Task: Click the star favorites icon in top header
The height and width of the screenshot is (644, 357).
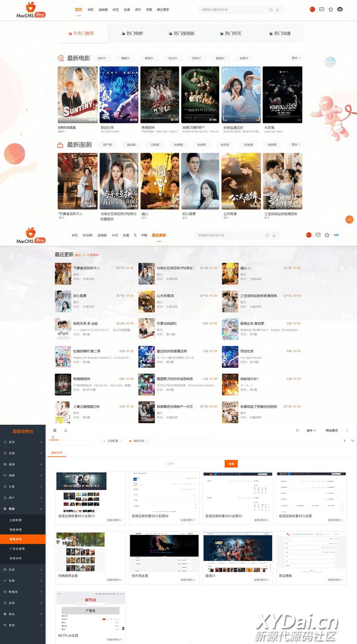Action: pyautogui.click(x=331, y=9)
